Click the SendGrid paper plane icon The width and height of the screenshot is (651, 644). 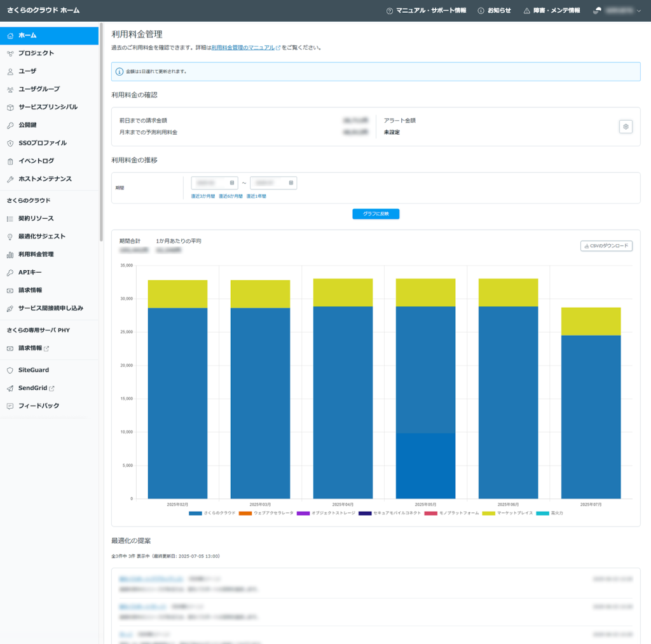pos(10,388)
